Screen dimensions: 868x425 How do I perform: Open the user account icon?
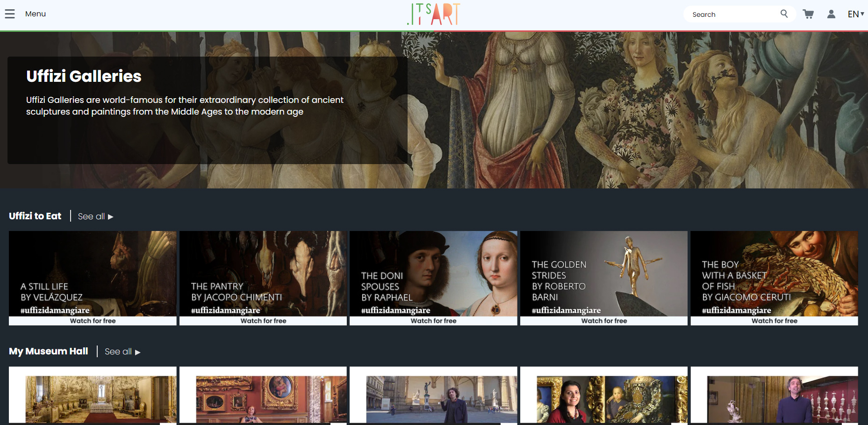coord(831,14)
